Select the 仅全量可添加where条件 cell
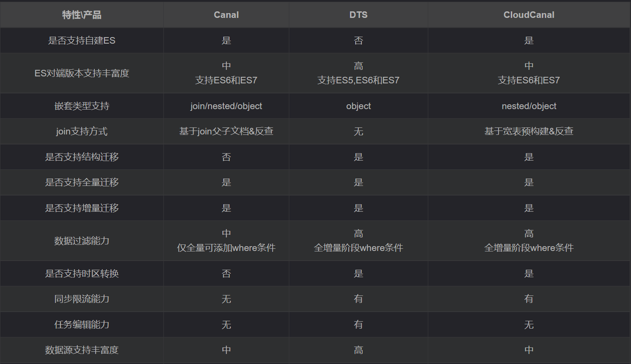The width and height of the screenshot is (631, 364). [226, 248]
